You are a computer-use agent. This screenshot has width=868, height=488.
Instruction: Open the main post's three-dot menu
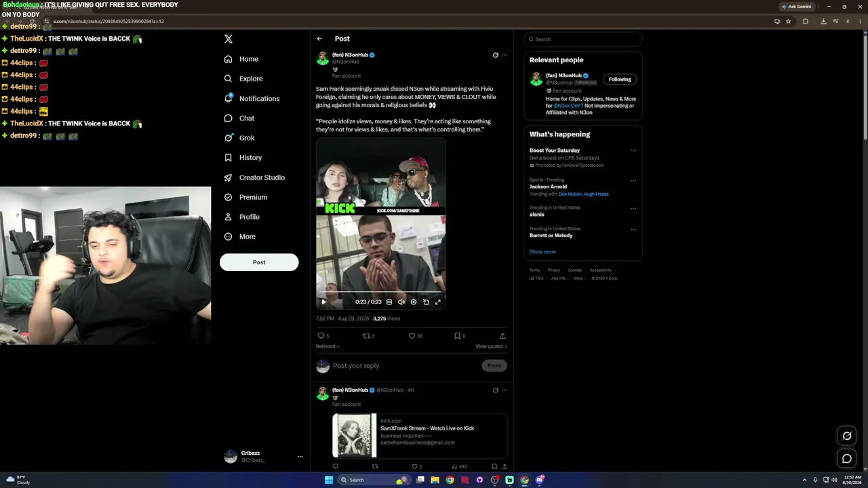click(x=505, y=55)
